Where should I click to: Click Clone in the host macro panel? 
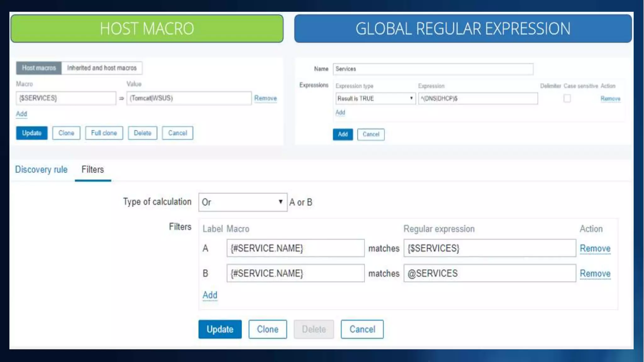coord(66,133)
